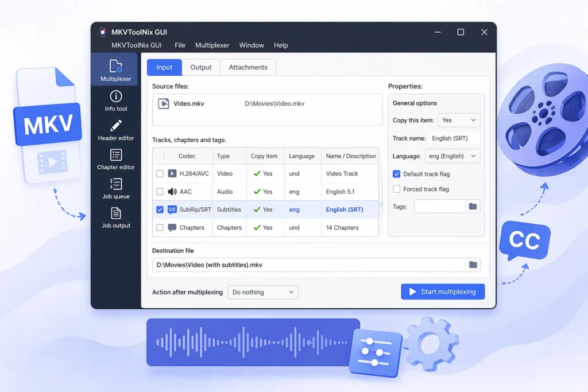This screenshot has height=392, width=588.
Task: Switch to the Output tab
Action: [201, 68]
